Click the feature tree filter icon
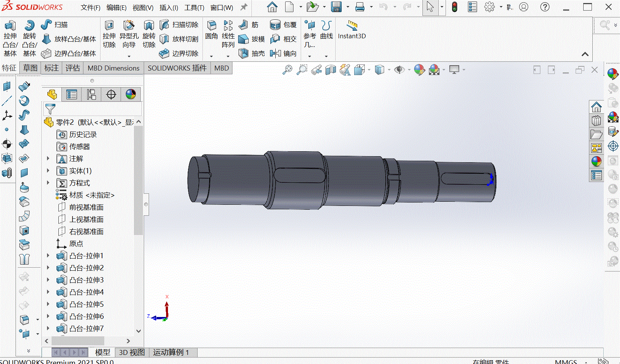The height and width of the screenshot is (364, 620). coord(50,109)
